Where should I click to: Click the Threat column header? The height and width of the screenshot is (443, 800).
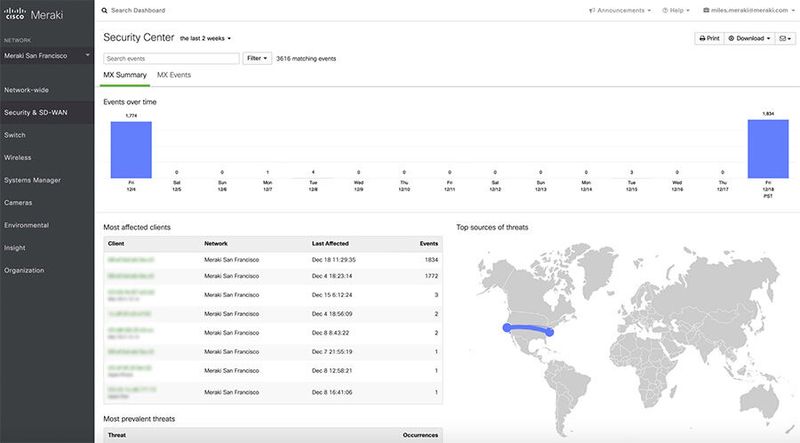click(x=117, y=435)
